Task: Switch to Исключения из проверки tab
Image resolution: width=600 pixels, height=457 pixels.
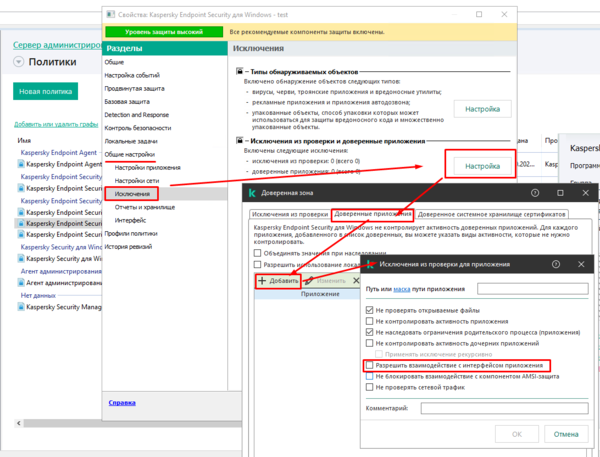Action: (x=290, y=214)
